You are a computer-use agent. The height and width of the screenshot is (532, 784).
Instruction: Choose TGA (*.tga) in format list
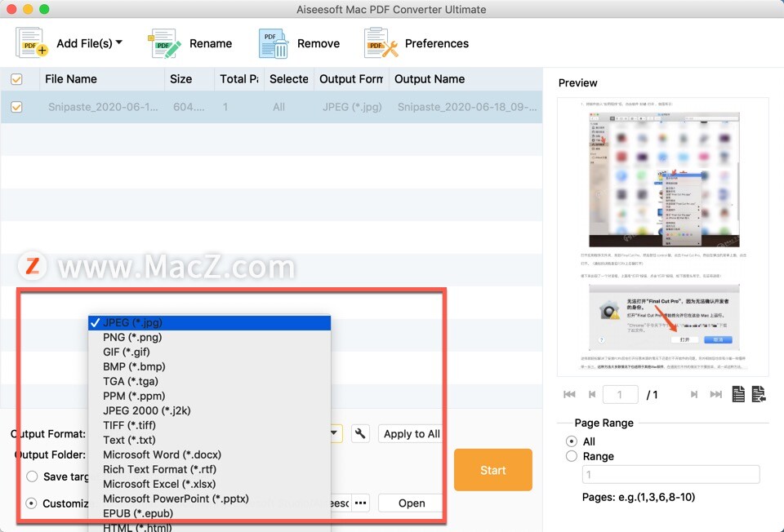tap(210, 381)
